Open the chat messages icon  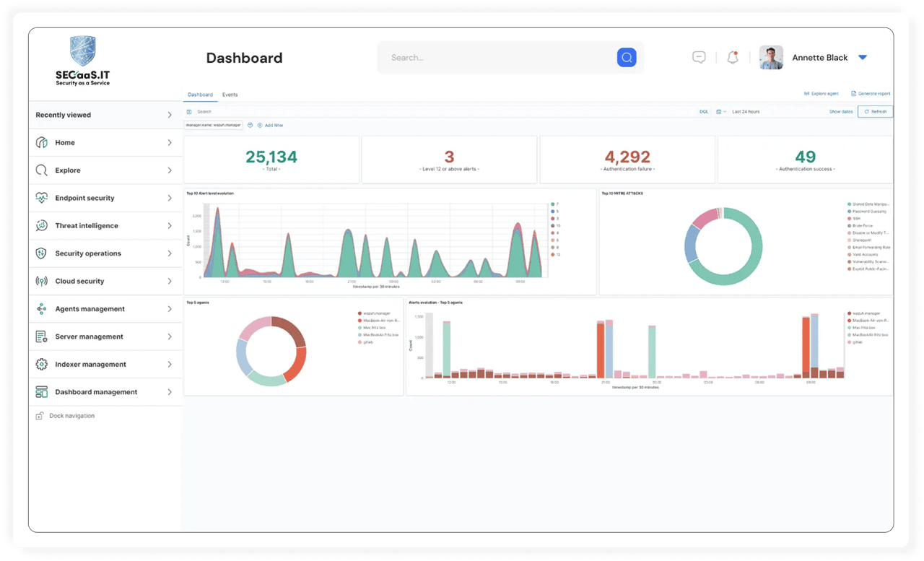pos(699,58)
